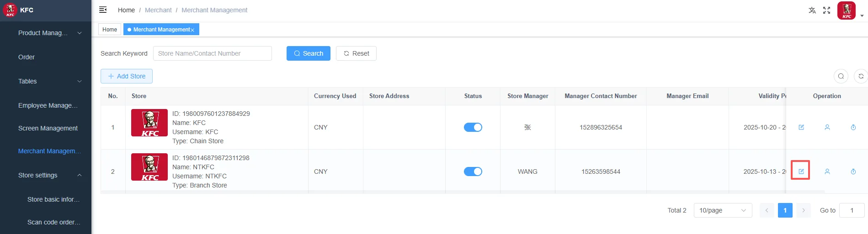Screen dimensions: 868x234
Task: Click the Currency Used column header
Action: tap(335, 96)
